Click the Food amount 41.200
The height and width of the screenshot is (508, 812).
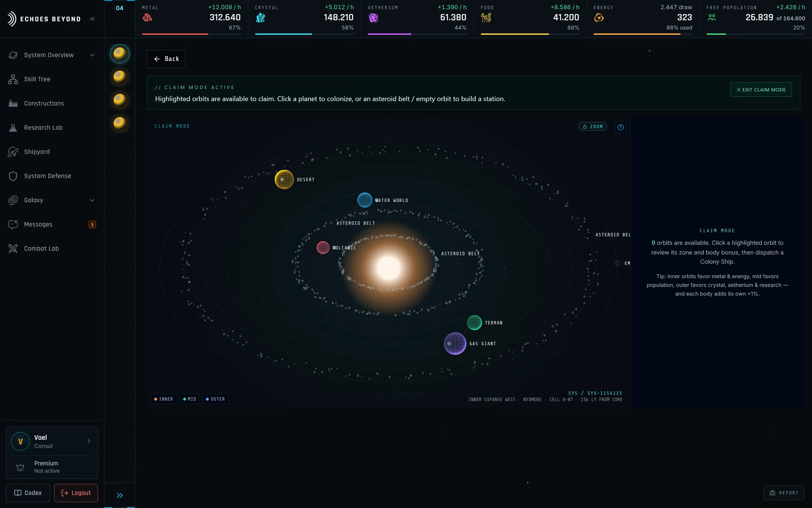click(566, 17)
